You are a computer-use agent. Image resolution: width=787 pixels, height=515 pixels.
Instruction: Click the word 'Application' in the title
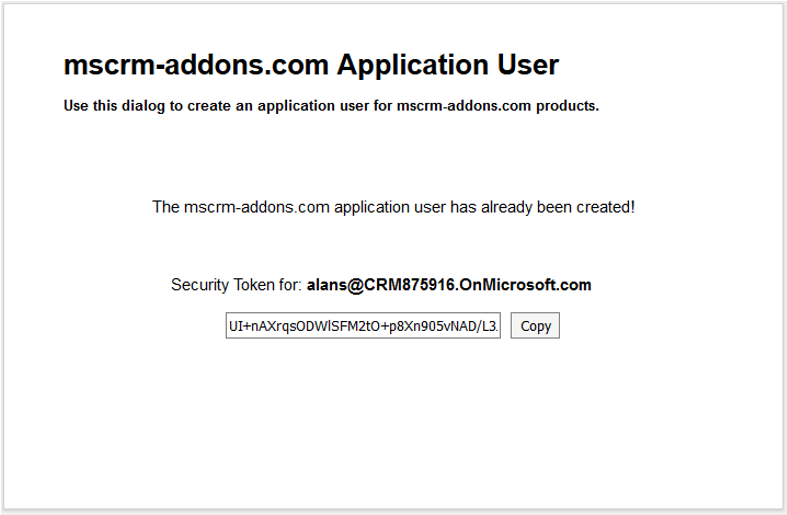pyautogui.click(x=413, y=65)
